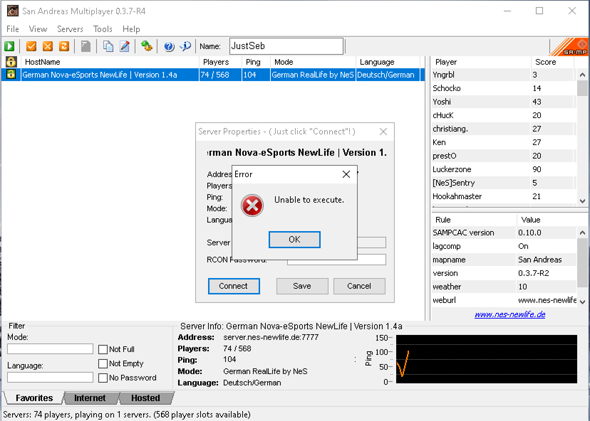Click the server address server.nes-newlife.de:7777 text

pos(271,337)
